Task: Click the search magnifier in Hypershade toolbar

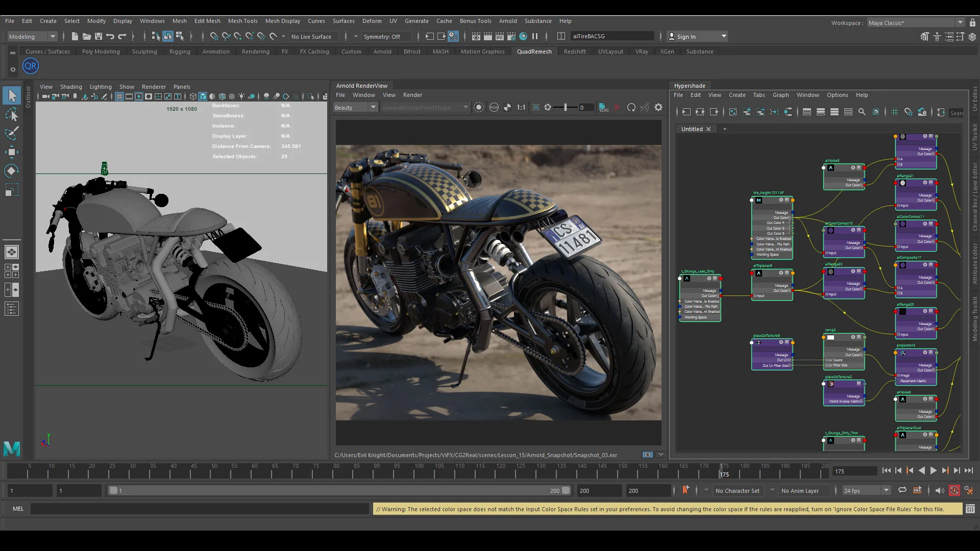Action: [862, 111]
